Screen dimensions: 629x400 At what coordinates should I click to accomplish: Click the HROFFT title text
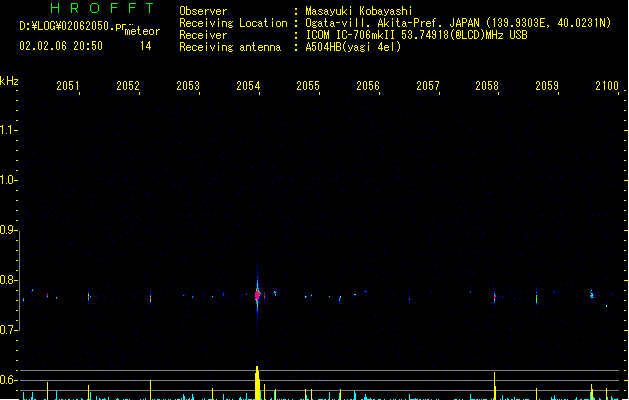[102, 8]
